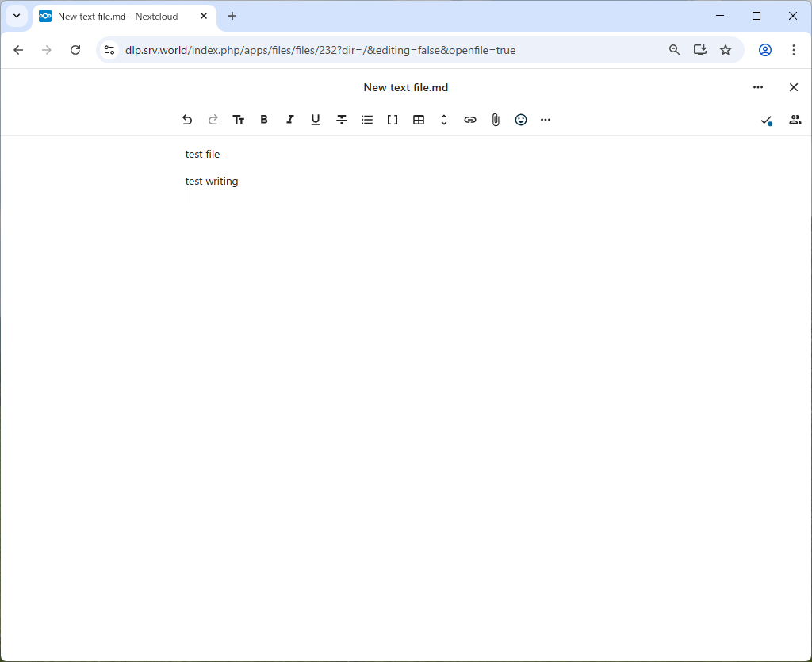Image resolution: width=812 pixels, height=662 pixels.
Task: Open the emoji picker
Action: coord(521,120)
